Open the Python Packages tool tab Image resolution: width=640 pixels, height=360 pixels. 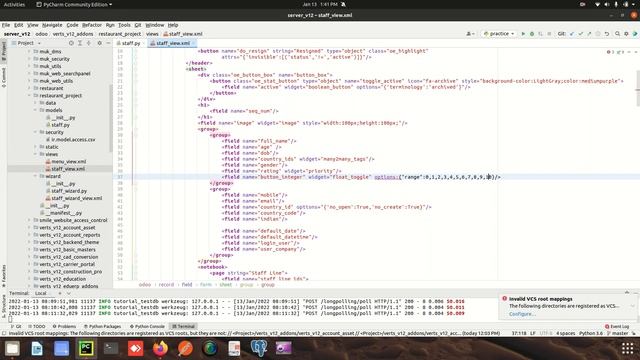[x=102, y=327]
